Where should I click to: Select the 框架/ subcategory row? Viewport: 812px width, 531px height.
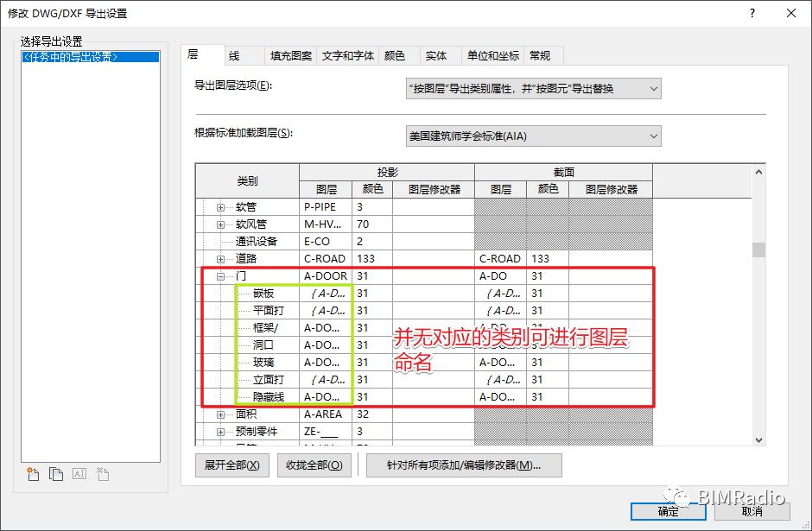(x=265, y=328)
